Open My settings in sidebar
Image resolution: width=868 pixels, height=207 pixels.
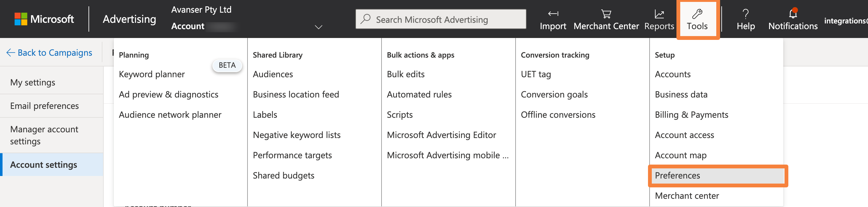(33, 82)
